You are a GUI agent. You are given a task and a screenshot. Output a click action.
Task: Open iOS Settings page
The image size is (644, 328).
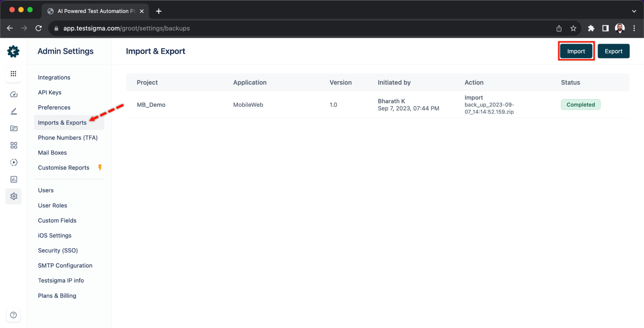coord(55,235)
